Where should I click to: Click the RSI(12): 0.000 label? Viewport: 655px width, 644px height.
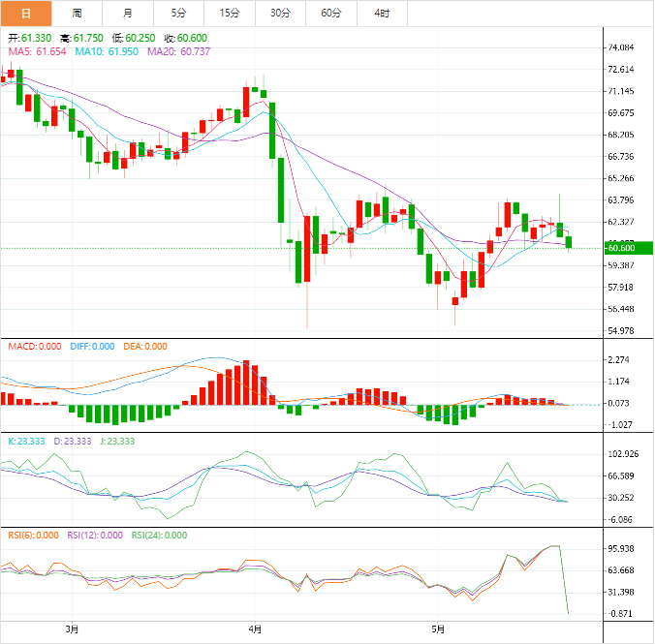[x=95, y=535]
